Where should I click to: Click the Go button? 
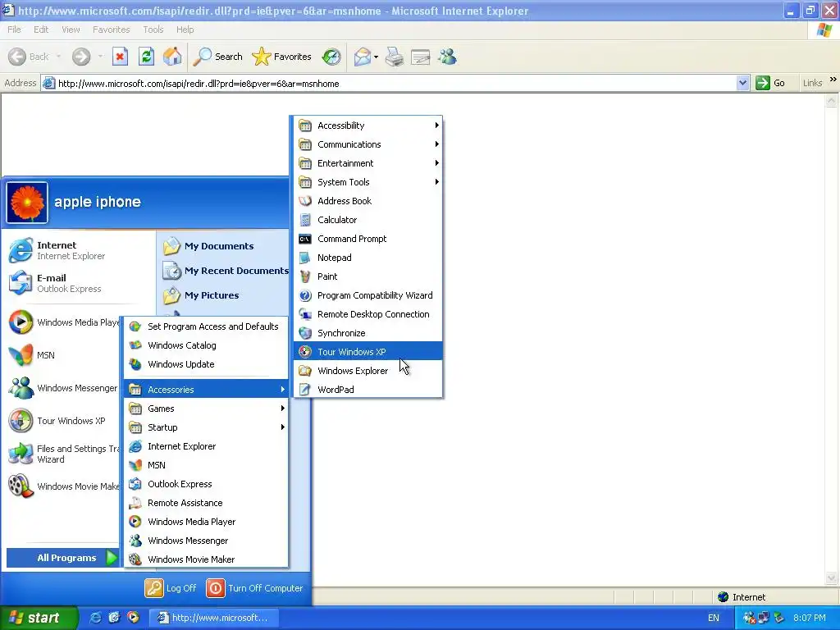tap(770, 83)
